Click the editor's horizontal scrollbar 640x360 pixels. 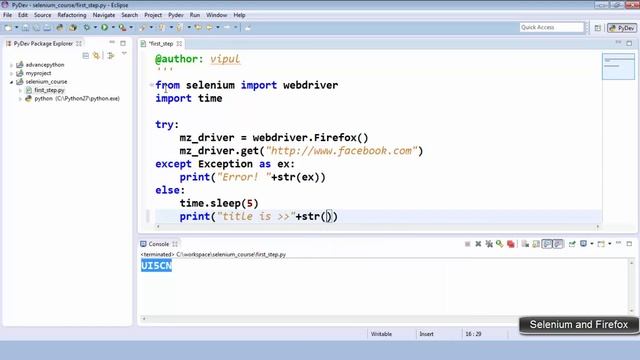[378, 227]
